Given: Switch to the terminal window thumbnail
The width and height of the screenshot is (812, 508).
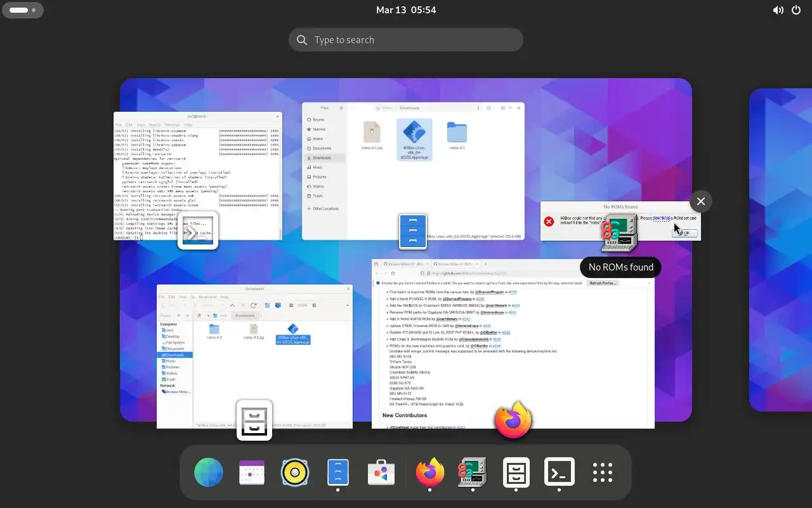Looking at the screenshot, I should [x=198, y=176].
